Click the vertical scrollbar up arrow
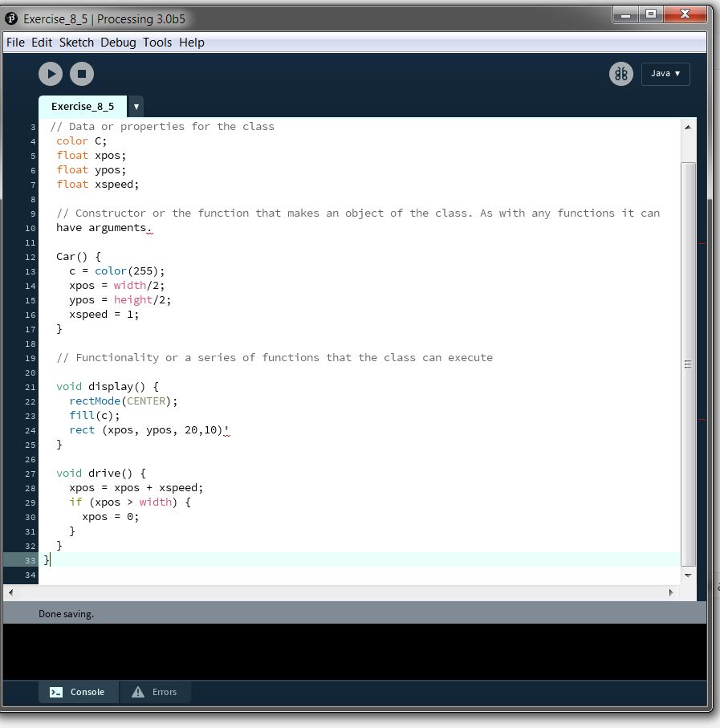The image size is (720, 728). pyautogui.click(x=688, y=127)
